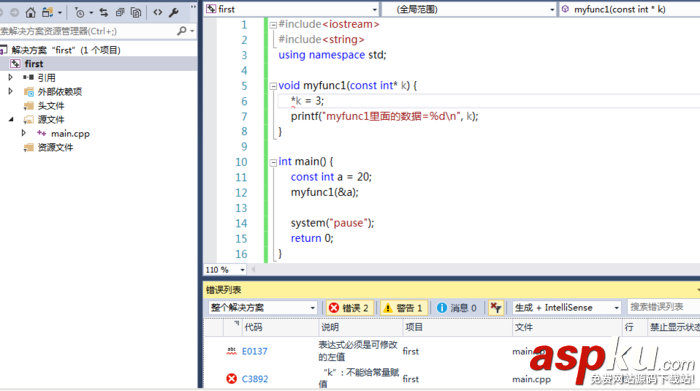Image resolution: width=700 pixels, height=391 pixels.
Task: Click the magnifier search icon
Action: [x=182, y=31]
